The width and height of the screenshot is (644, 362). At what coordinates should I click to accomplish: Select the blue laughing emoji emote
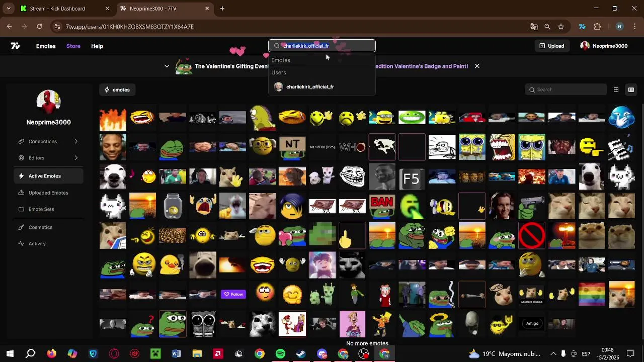point(621,118)
